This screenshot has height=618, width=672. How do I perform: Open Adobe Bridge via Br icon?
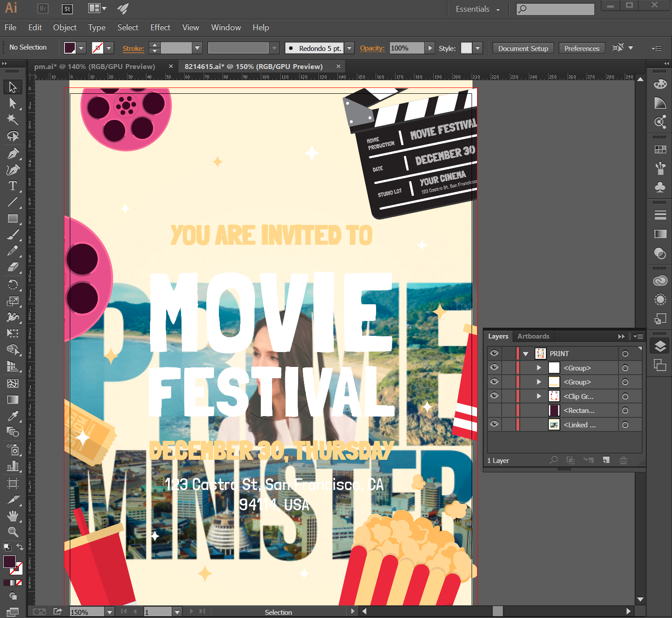[x=43, y=9]
